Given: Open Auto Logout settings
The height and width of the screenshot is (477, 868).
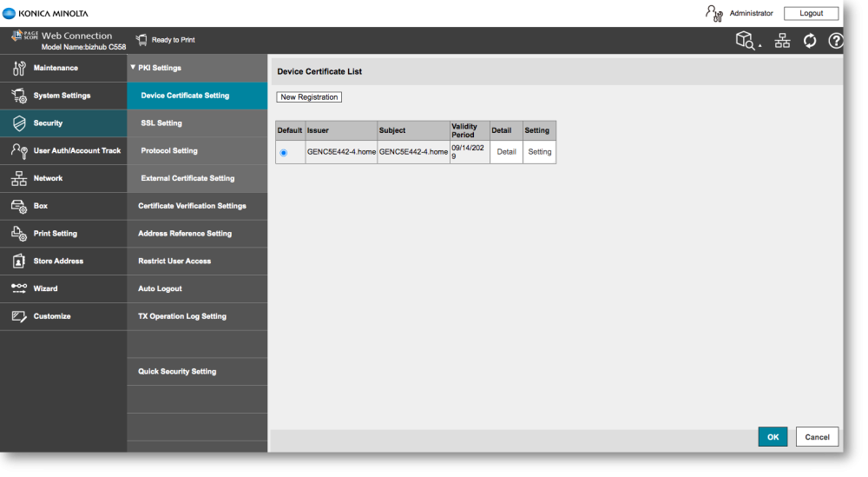Looking at the screenshot, I should 197,288.
